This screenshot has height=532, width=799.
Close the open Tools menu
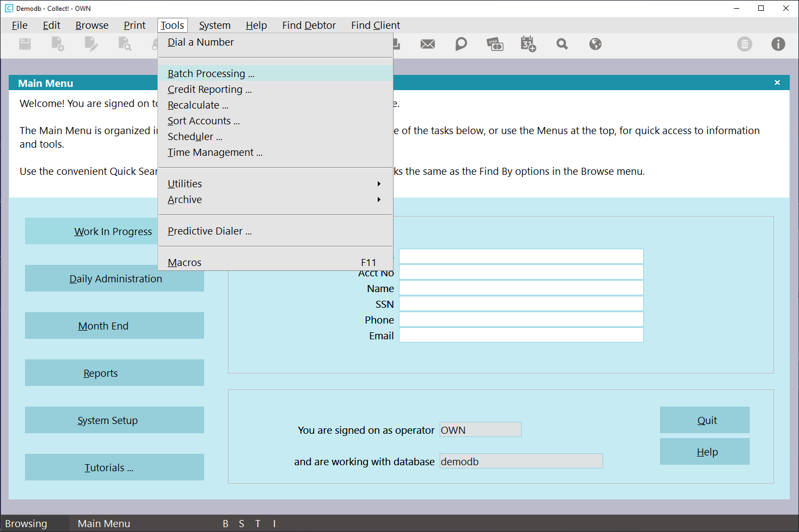pyautogui.click(x=173, y=26)
